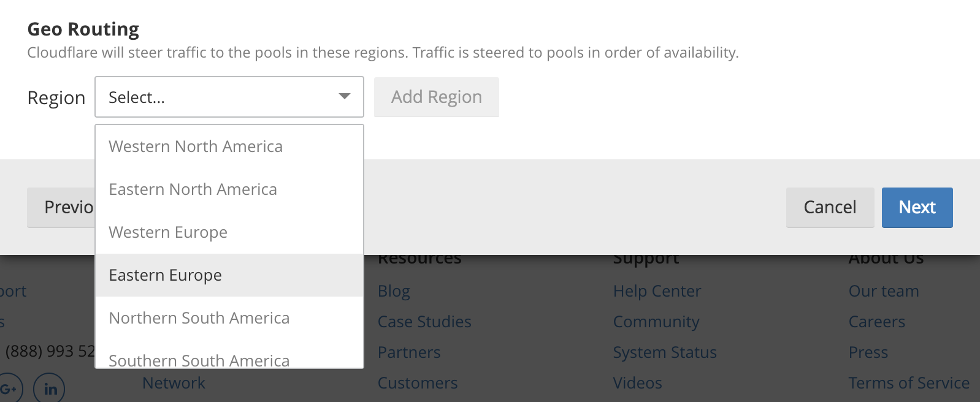
Task: Open the Help Center link
Action: point(657,291)
